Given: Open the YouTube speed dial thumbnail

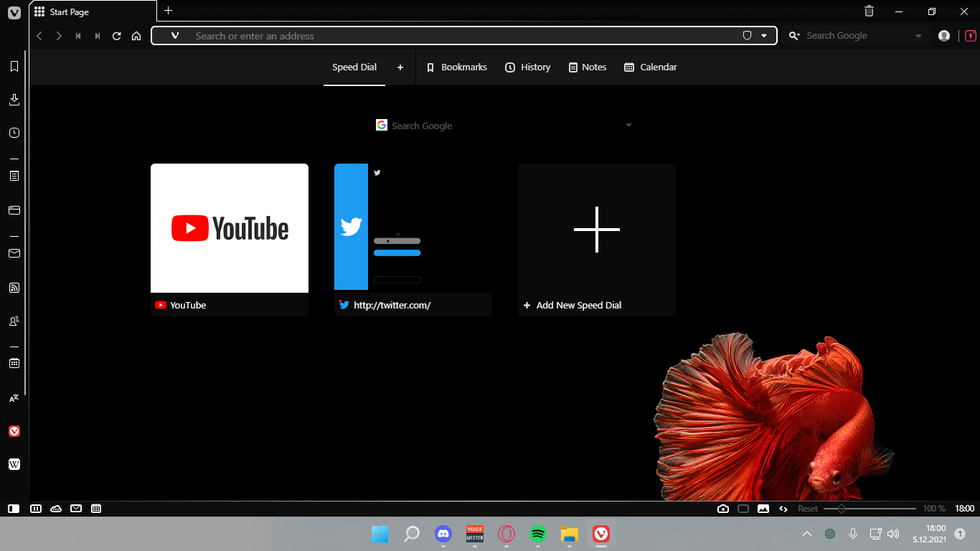Looking at the screenshot, I should coord(230,228).
